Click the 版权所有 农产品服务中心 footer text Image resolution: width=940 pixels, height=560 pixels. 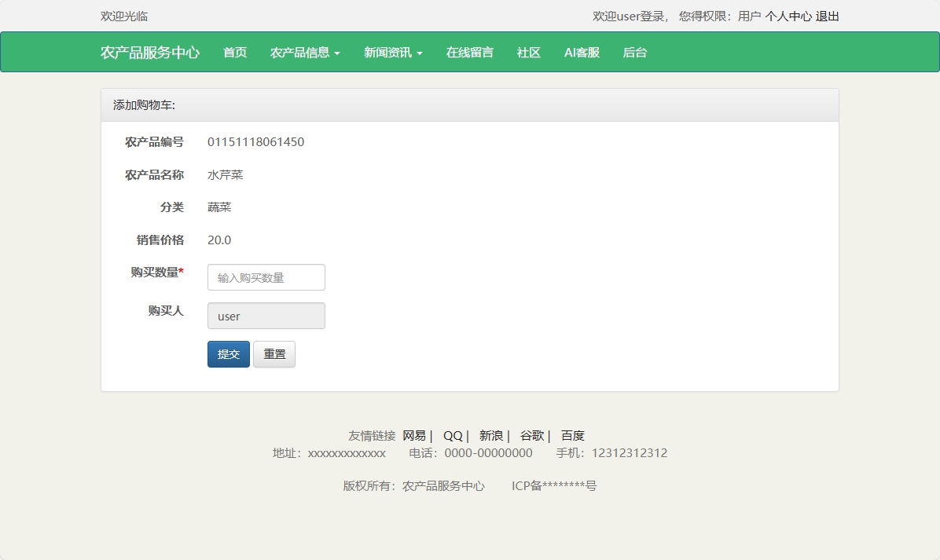pos(413,485)
